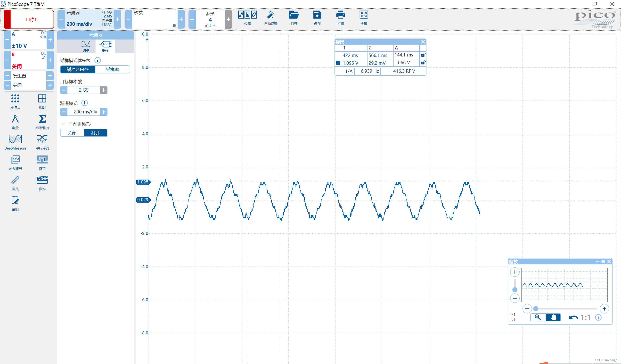This screenshot has height=364, width=621.
Task: Click the Save disk icon
Action: pos(317,15)
